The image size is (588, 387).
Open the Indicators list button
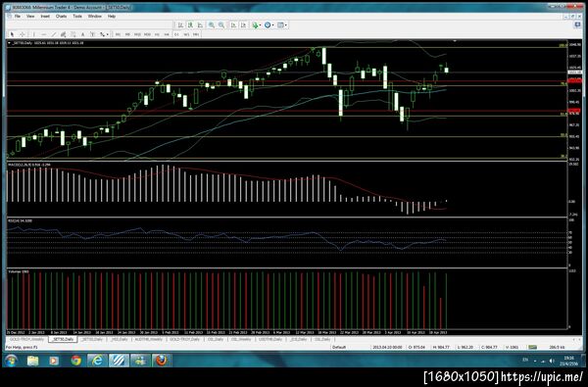(x=255, y=25)
